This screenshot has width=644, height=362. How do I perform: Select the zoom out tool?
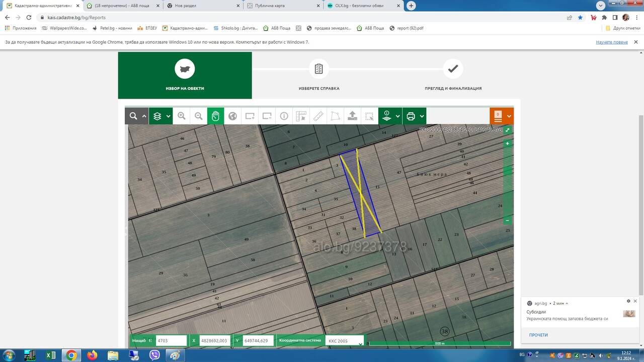(x=199, y=116)
